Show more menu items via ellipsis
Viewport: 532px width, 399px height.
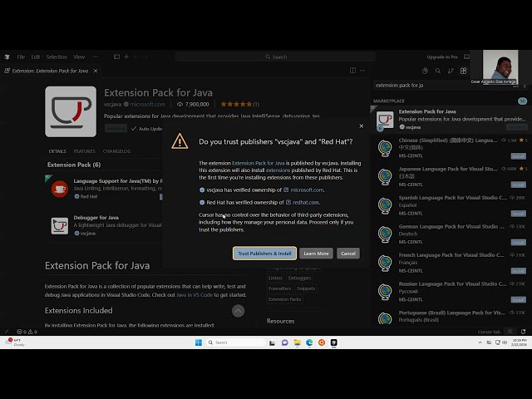pyautogui.click(x=96, y=57)
